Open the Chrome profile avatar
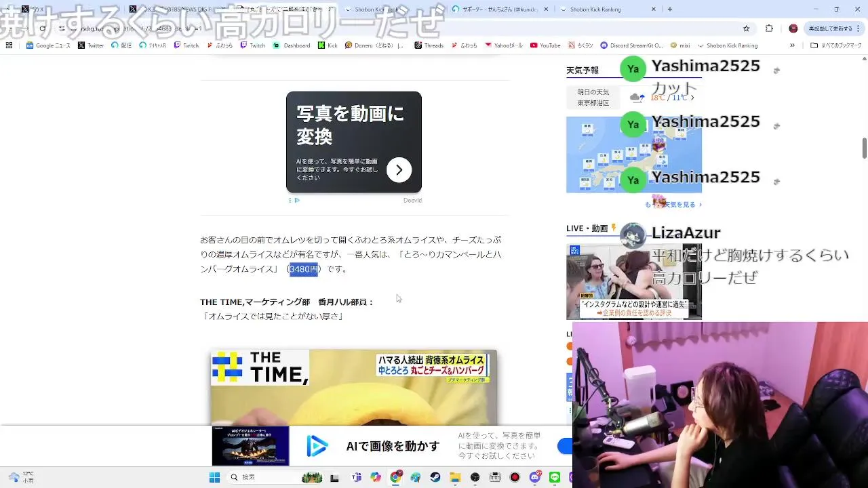 [x=793, y=28]
